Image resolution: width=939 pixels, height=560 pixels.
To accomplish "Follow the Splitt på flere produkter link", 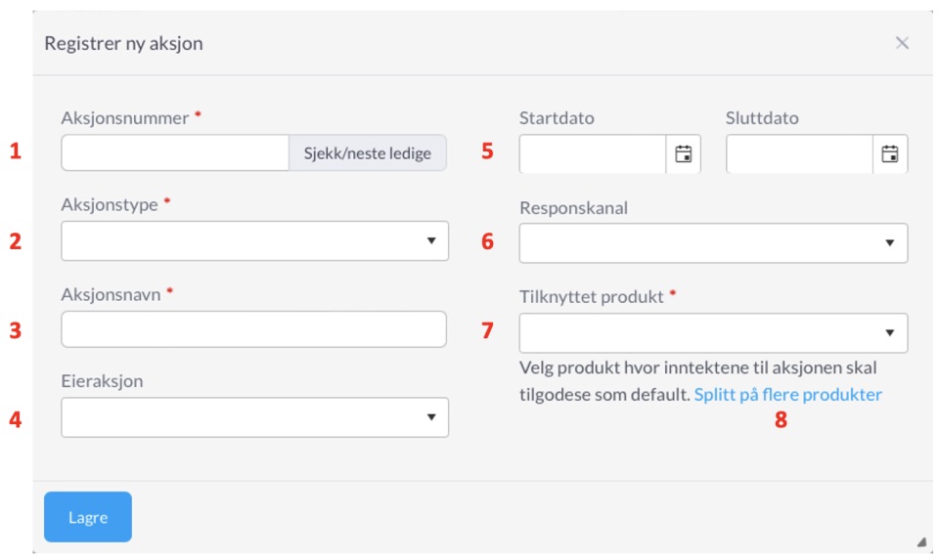I will tap(787, 395).
